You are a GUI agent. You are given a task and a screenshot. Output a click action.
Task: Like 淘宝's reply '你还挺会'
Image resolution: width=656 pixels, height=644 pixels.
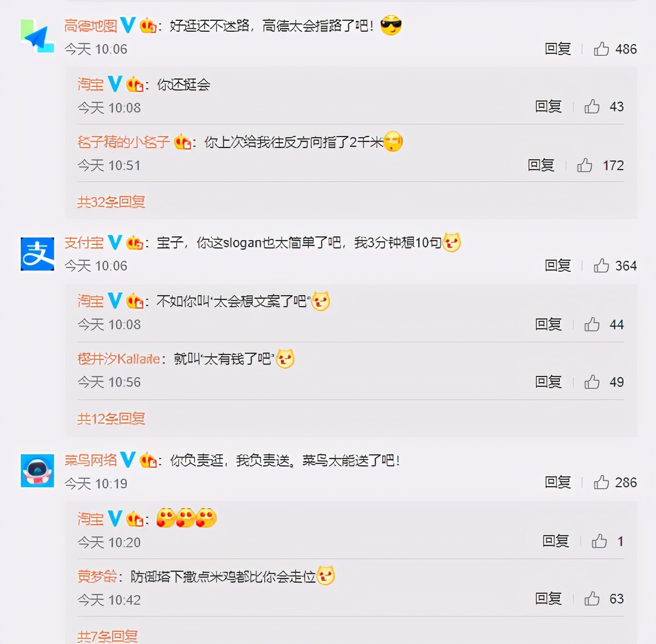[592, 107]
